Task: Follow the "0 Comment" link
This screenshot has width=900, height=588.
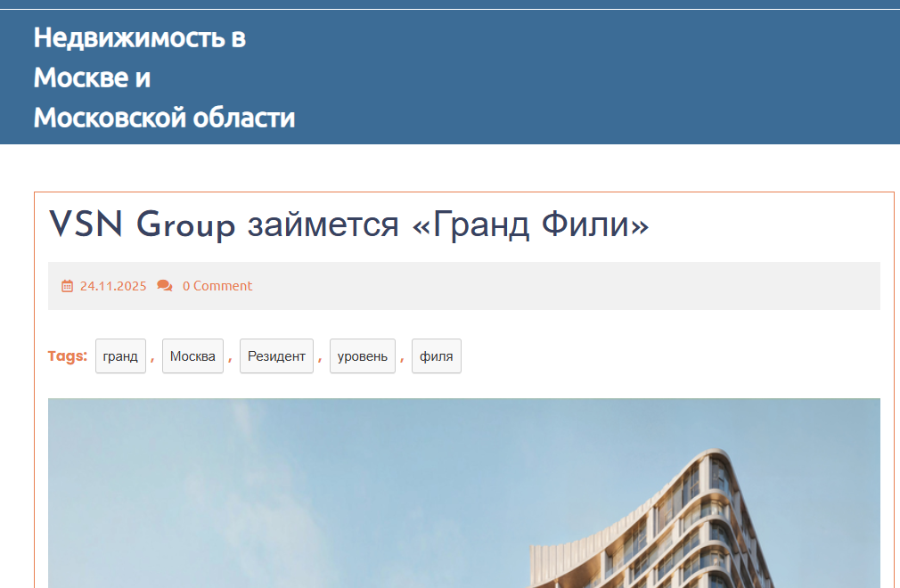Action: pos(218,286)
